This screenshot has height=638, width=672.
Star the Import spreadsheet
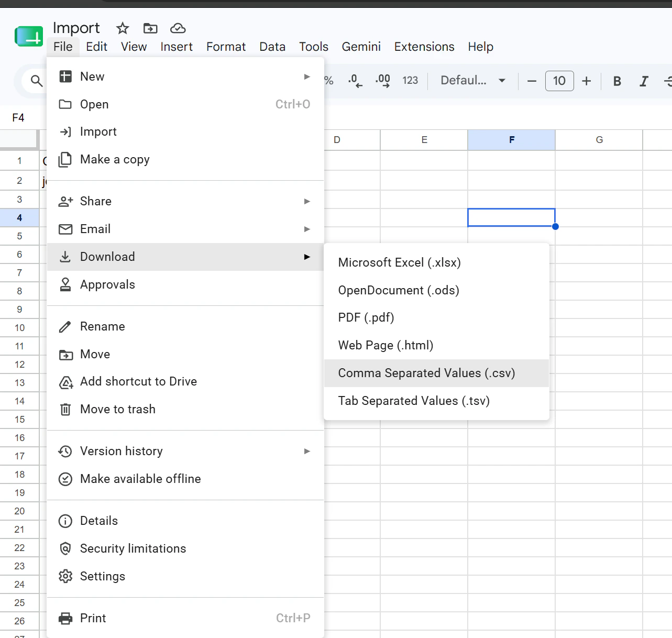pos(123,28)
